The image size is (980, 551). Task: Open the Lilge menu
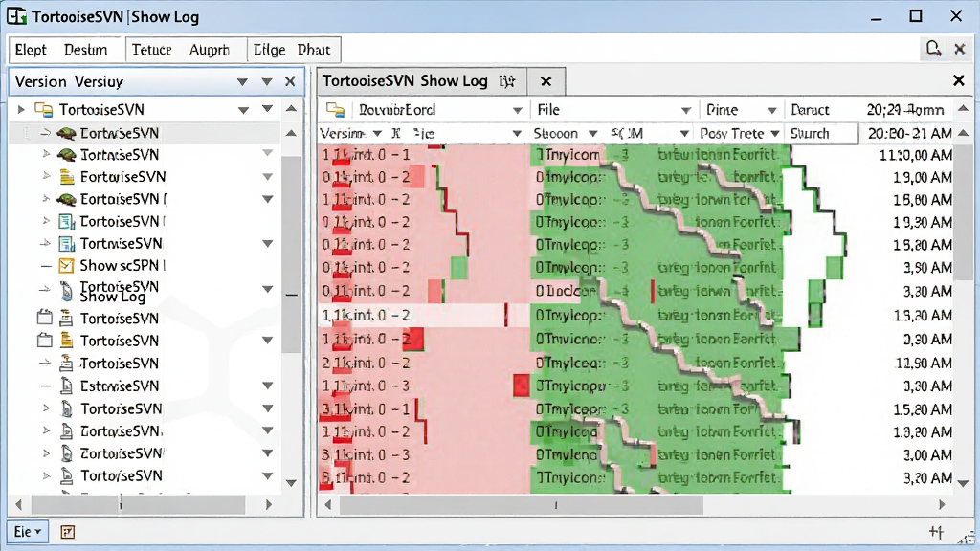click(269, 50)
